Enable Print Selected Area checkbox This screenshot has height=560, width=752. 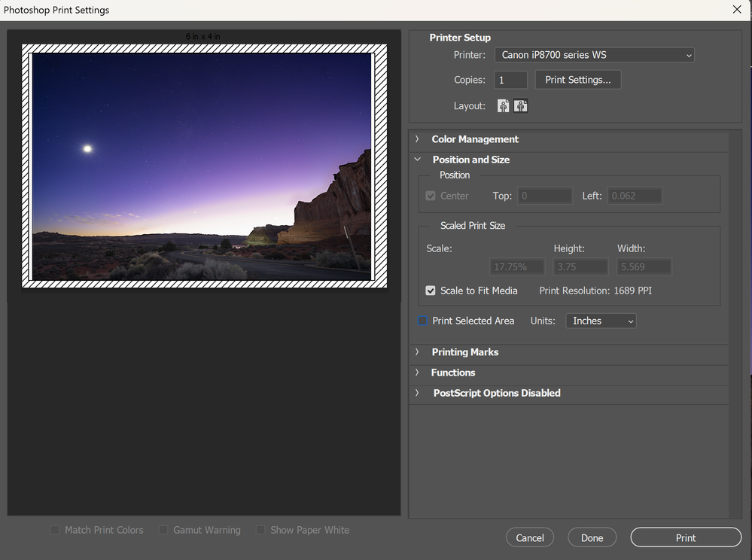[422, 321]
